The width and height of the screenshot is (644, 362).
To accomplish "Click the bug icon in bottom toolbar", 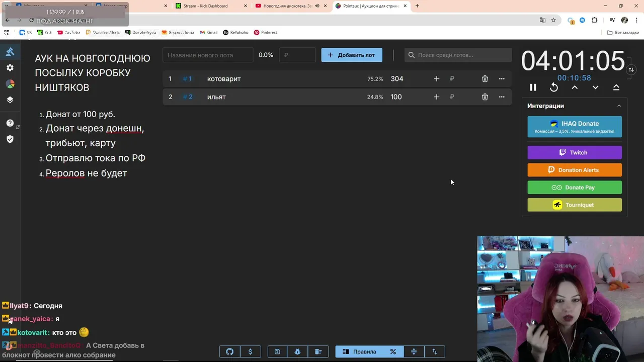I will (x=298, y=352).
